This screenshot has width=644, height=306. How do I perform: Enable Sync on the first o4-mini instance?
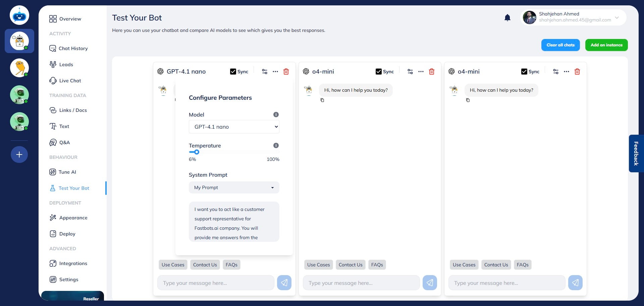379,71
